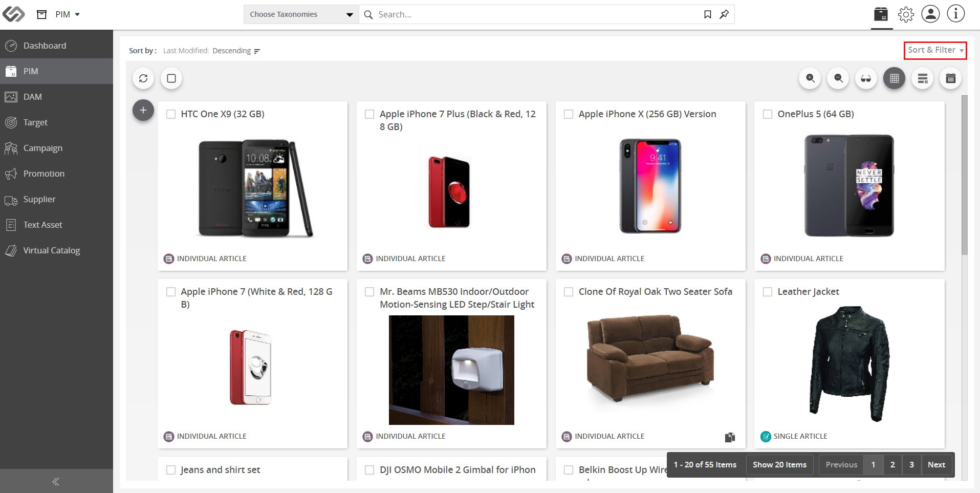Image resolution: width=980 pixels, height=493 pixels.
Task: Click the app logo icon
Action: [13, 14]
